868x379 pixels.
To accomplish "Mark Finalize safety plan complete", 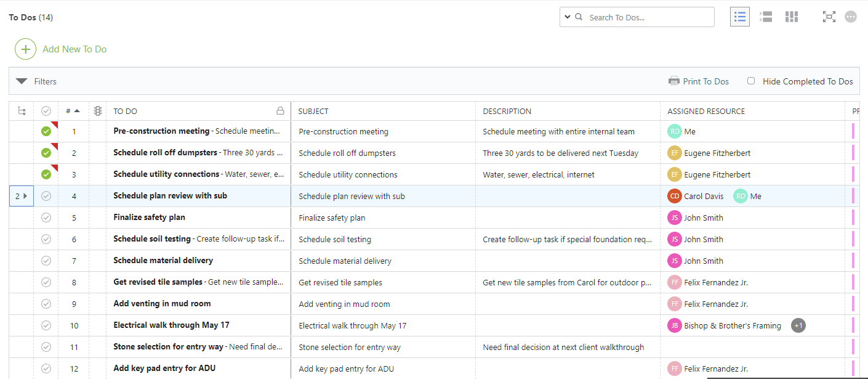I will [46, 217].
